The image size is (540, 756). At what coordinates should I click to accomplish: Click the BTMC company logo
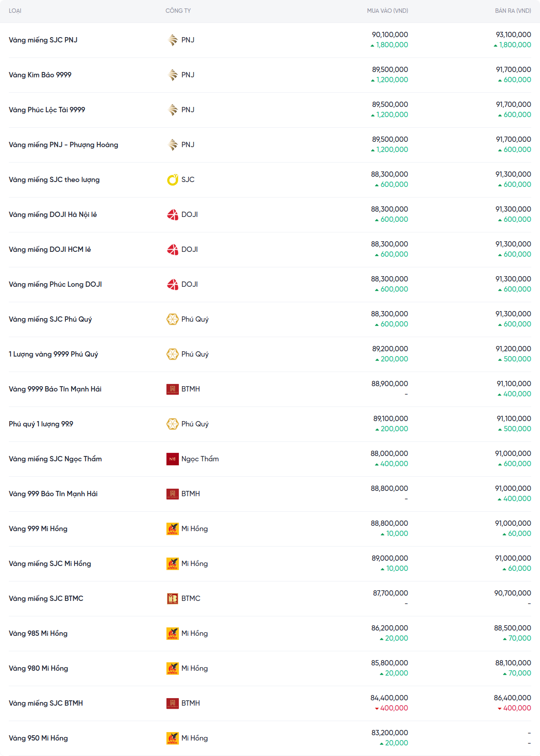tap(173, 599)
